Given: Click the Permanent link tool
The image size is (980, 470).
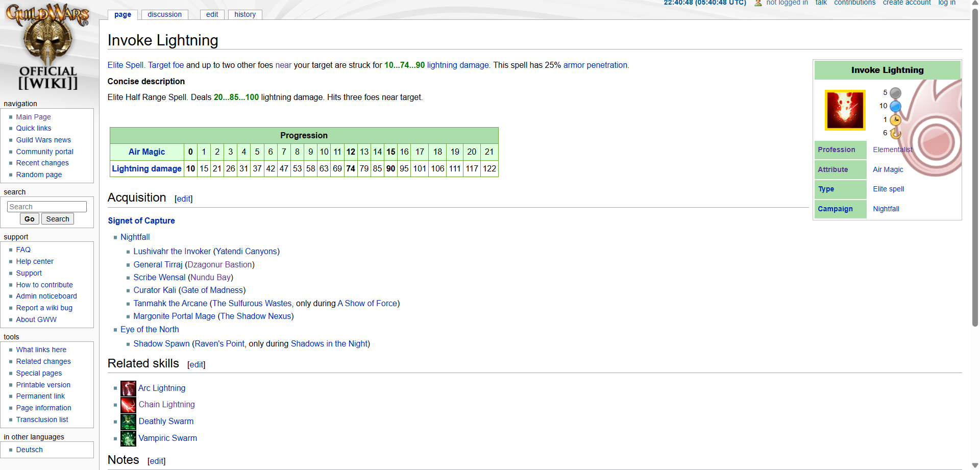Looking at the screenshot, I should (40, 396).
